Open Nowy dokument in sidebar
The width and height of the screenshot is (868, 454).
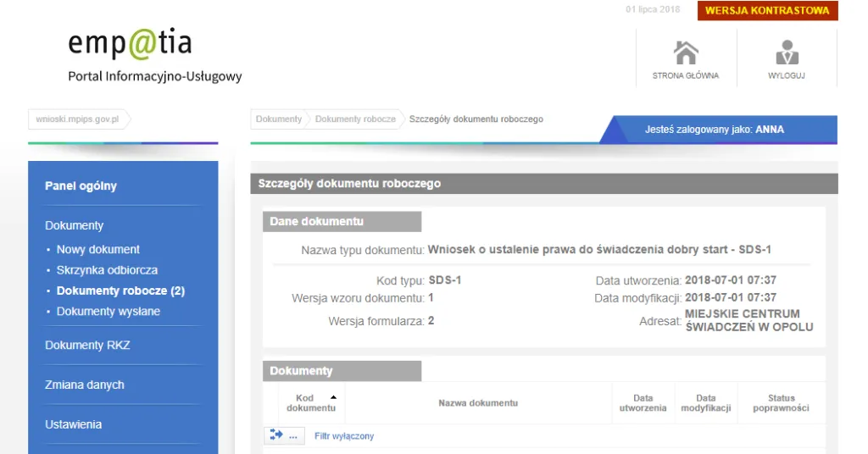(x=97, y=250)
